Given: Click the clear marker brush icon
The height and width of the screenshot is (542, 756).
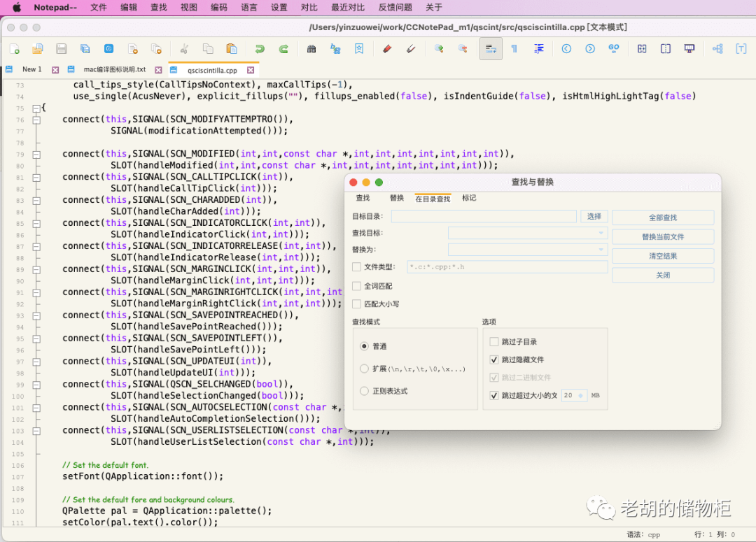Looking at the screenshot, I should point(411,49).
